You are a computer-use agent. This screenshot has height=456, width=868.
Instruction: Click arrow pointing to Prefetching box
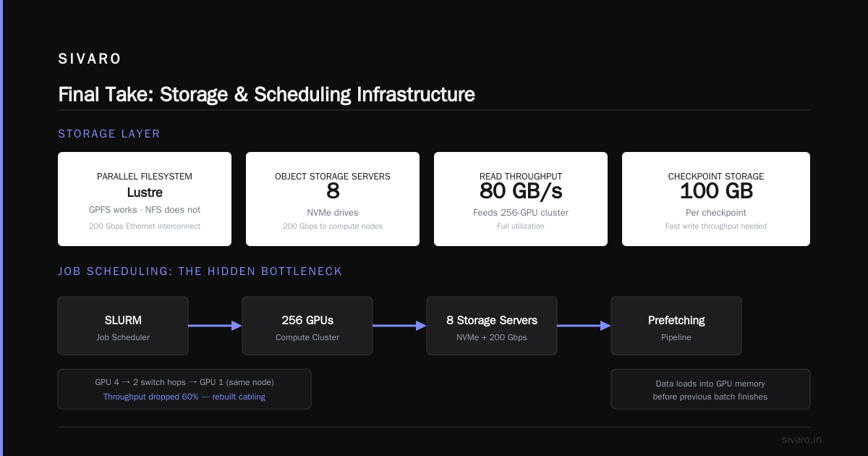584,326
